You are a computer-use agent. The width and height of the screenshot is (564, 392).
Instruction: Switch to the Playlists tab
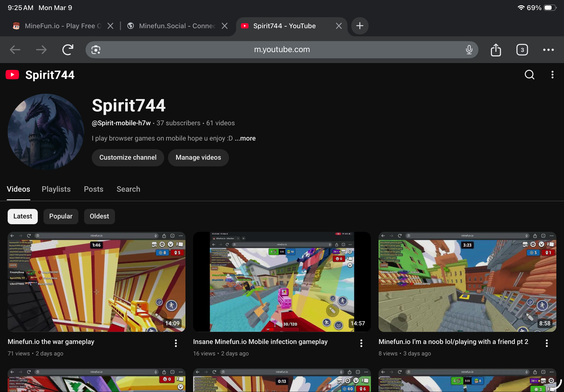[x=56, y=189]
